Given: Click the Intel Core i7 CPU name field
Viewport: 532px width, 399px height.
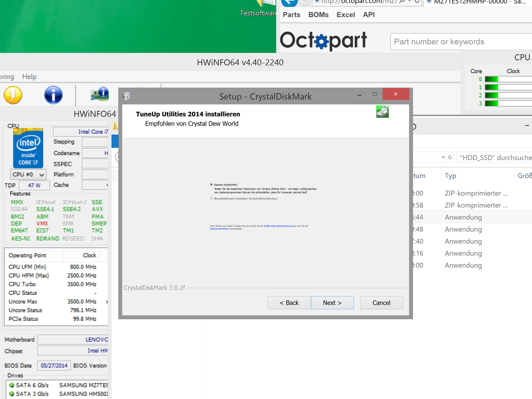Looking at the screenshot, I should (x=80, y=132).
